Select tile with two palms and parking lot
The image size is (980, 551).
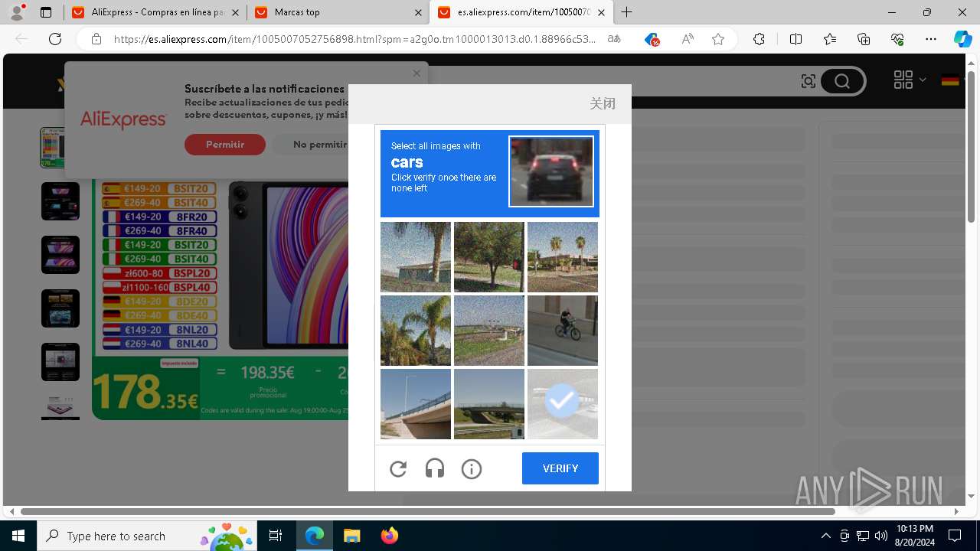click(563, 257)
